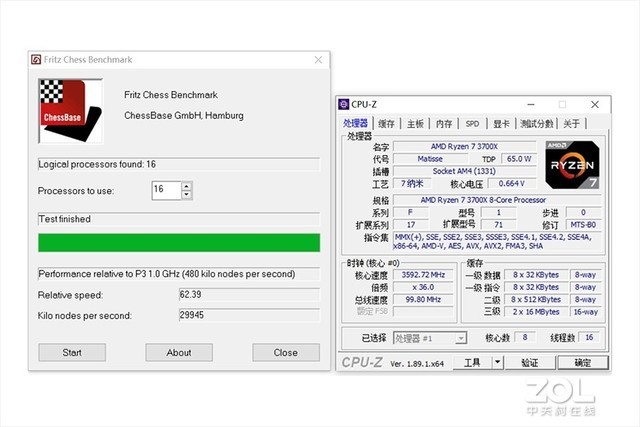The width and height of the screenshot is (640, 427).
Task: Click the 核心数 value 8
Action: [525, 337]
